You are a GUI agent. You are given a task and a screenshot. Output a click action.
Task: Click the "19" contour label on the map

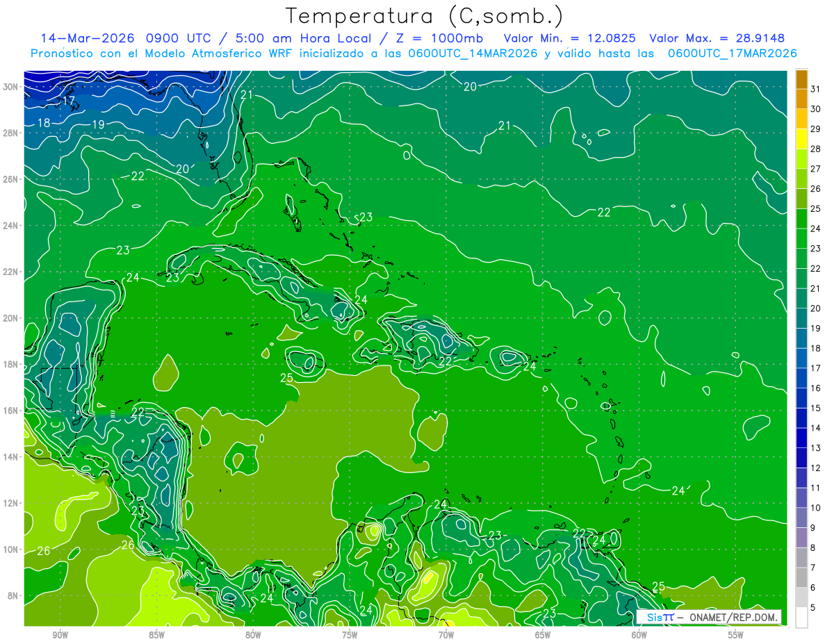98,125
